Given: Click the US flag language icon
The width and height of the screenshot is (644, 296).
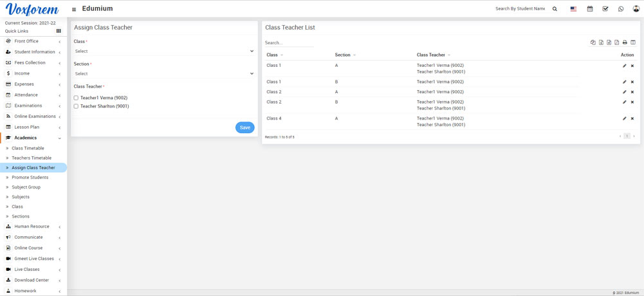Looking at the screenshot, I should click(x=573, y=9).
